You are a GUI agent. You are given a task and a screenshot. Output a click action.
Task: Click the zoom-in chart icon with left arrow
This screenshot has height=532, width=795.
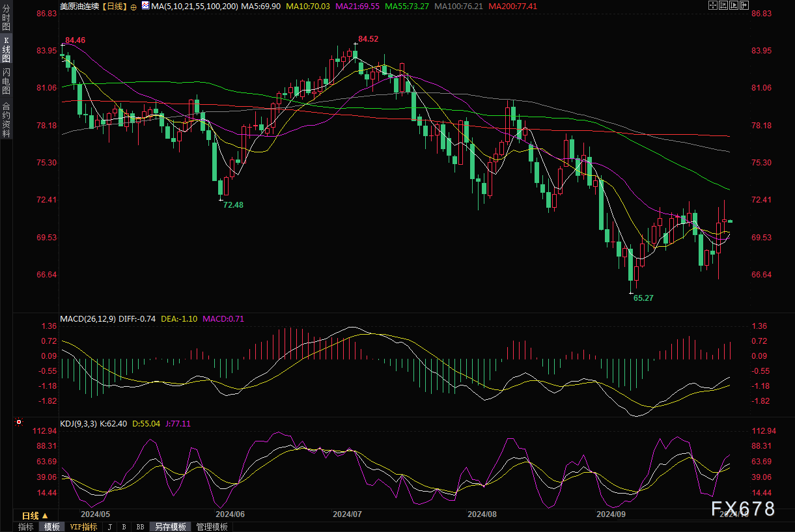point(723,5)
